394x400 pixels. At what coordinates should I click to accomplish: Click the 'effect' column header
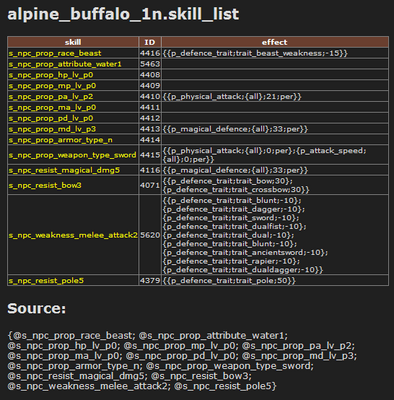[x=275, y=42]
